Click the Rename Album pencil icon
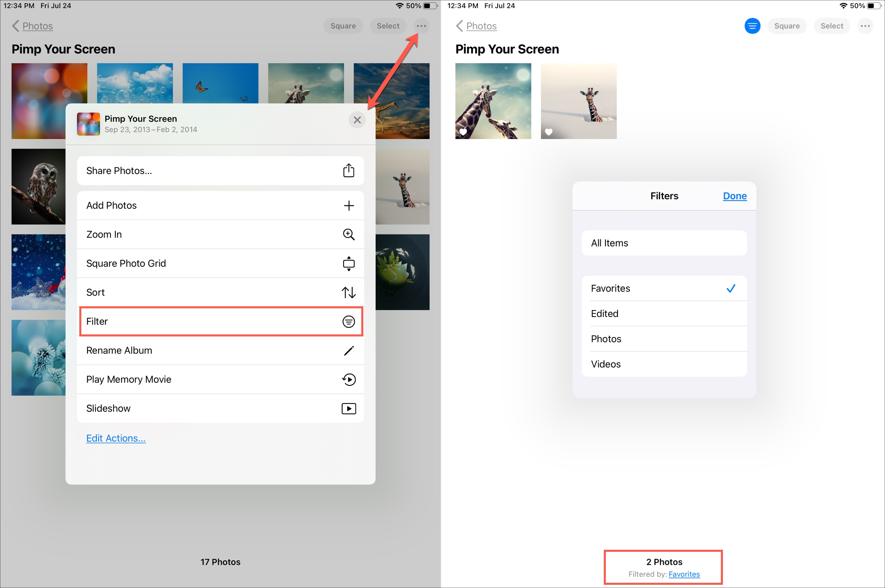Screen dimensions: 885x588 pos(348,350)
